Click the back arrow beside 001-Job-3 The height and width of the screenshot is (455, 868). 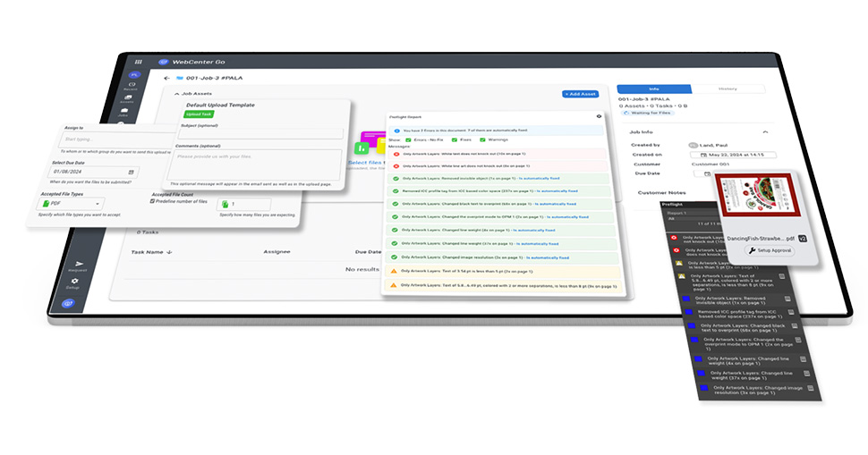tap(166, 78)
